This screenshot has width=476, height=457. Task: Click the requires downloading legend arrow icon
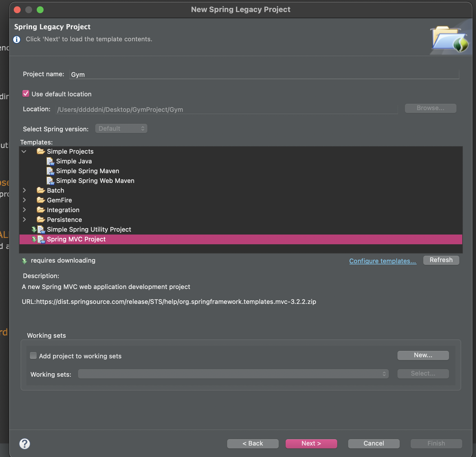(24, 261)
